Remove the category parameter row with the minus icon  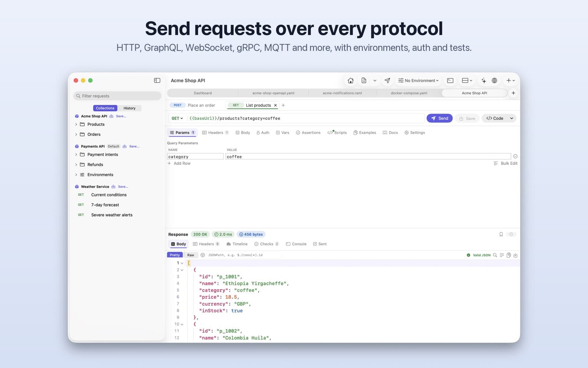[x=515, y=156]
